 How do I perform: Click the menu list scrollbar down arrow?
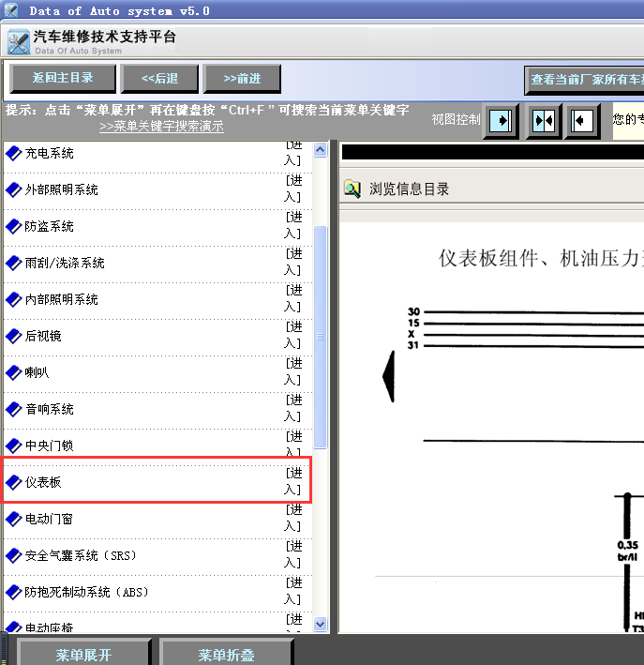[320, 624]
